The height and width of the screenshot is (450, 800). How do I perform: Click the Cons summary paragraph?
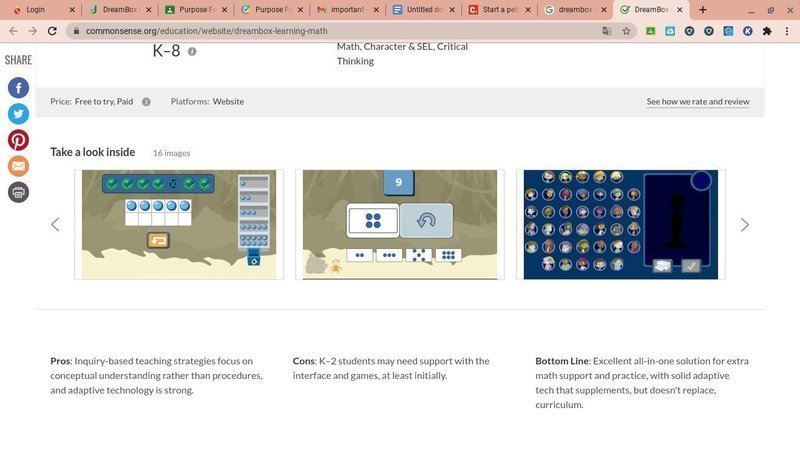(391, 368)
